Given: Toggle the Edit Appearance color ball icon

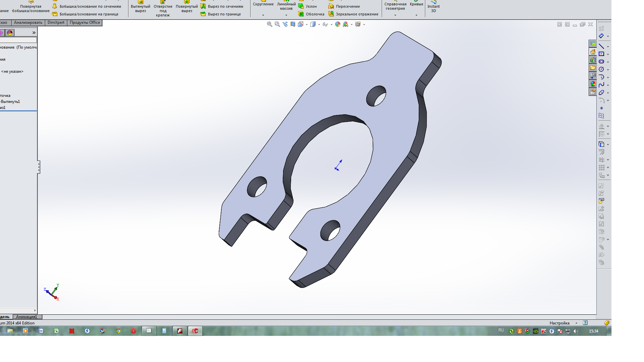Looking at the screenshot, I should 338,24.
